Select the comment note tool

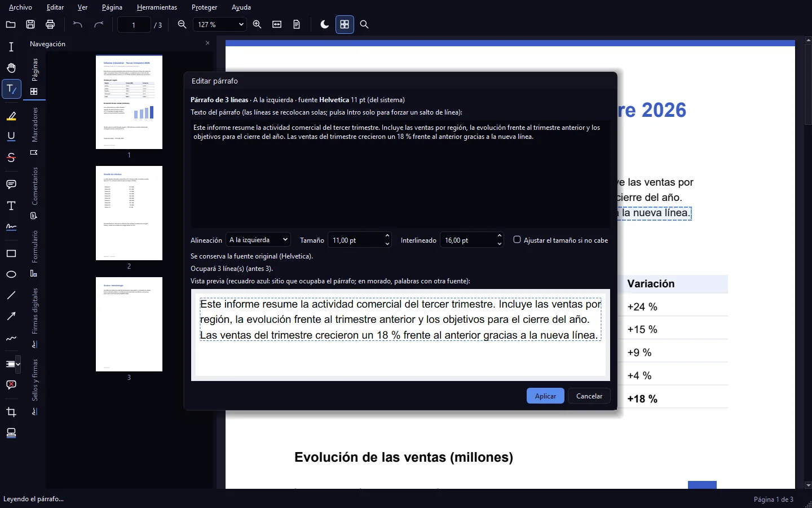point(11,185)
